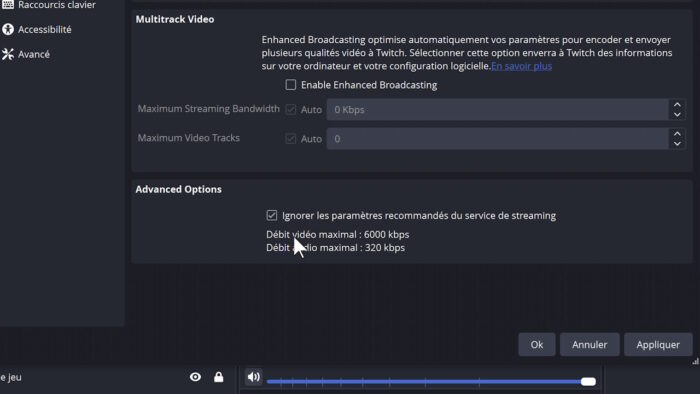
Task: Toggle visibility eye of the jeu source
Action: 195,377
